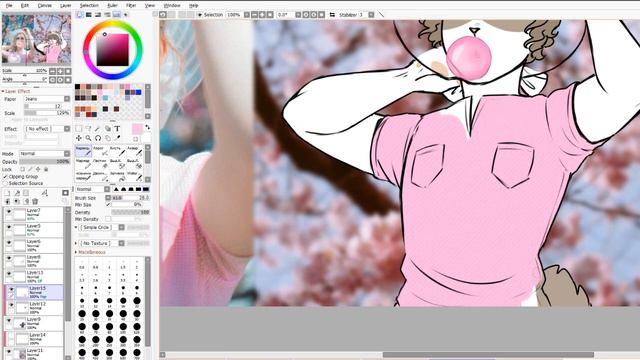Select the Lasso tool
The width and height of the screenshot is (640, 360).
point(88,129)
